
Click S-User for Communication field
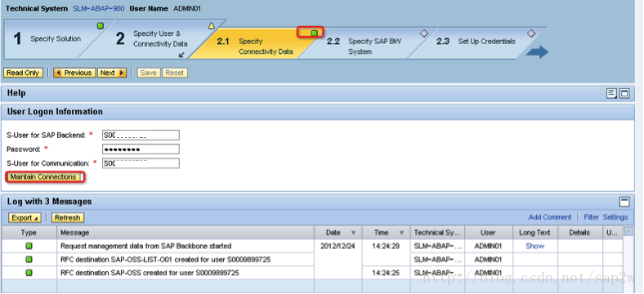141,163
